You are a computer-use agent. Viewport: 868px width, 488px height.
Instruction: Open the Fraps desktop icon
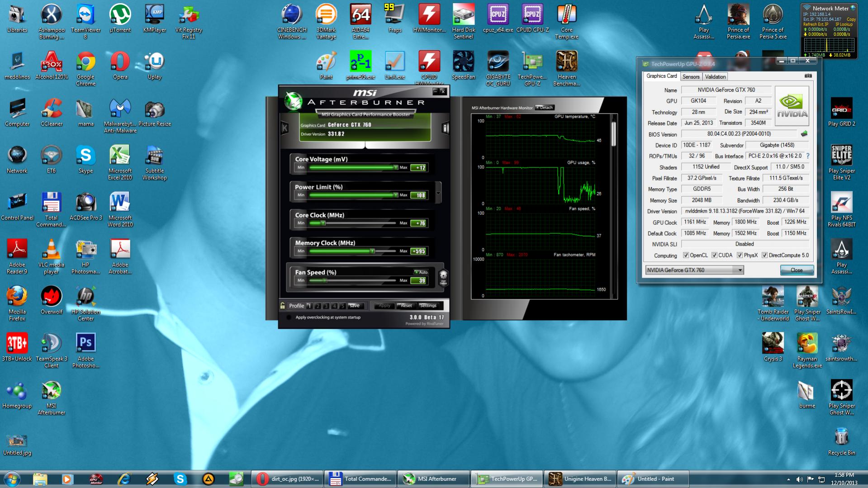coord(394,19)
